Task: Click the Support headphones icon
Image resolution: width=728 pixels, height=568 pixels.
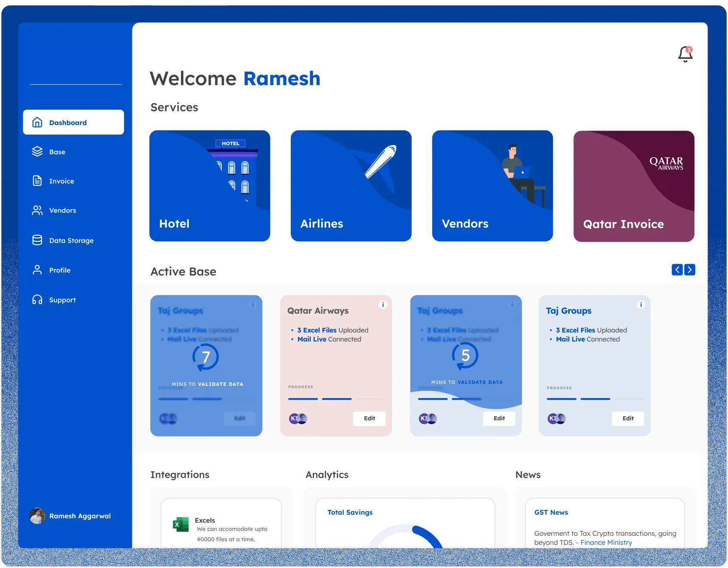Action: pos(37,300)
